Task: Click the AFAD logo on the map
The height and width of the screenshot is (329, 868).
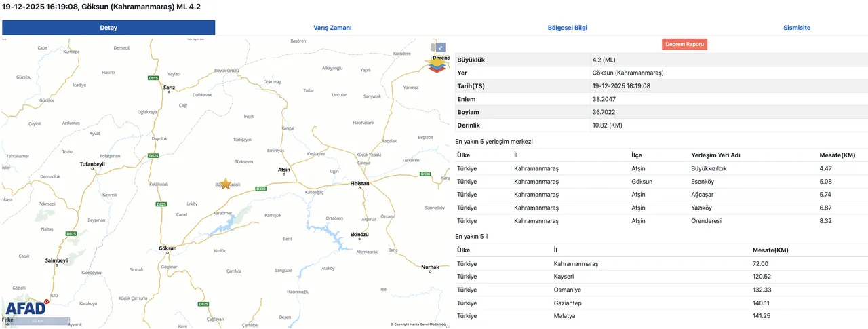Action: click(x=25, y=307)
